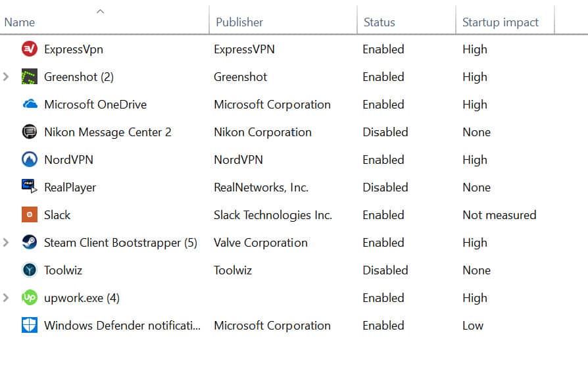The image size is (588, 373).
Task: Select the Disabled status of Toolwiz
Action: point(385,270)
